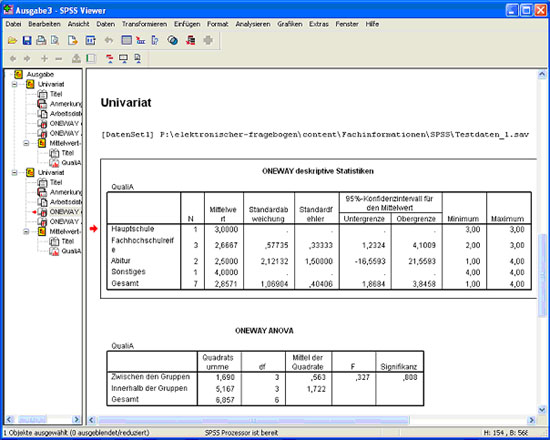Image resolution: width=550 pixels, height=440 pixels.
Task: Collapse the lower Mittelwert outline branch
Action: point(26,232)
